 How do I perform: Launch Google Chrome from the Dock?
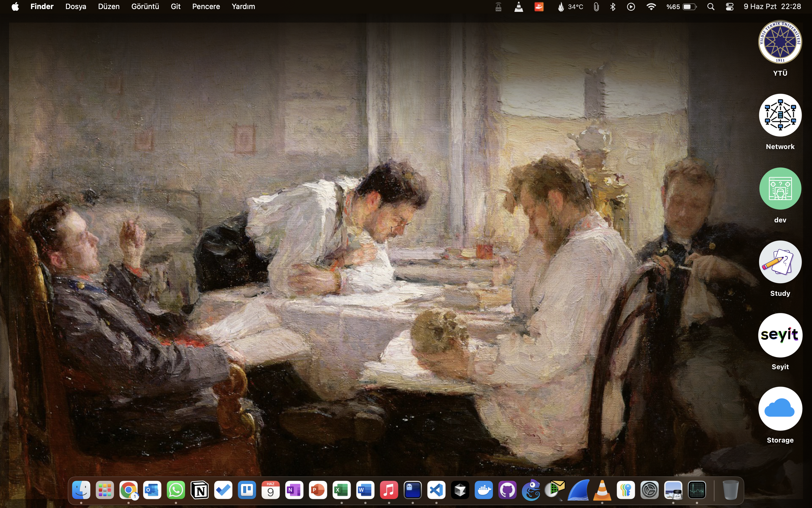tap(129, 490)
